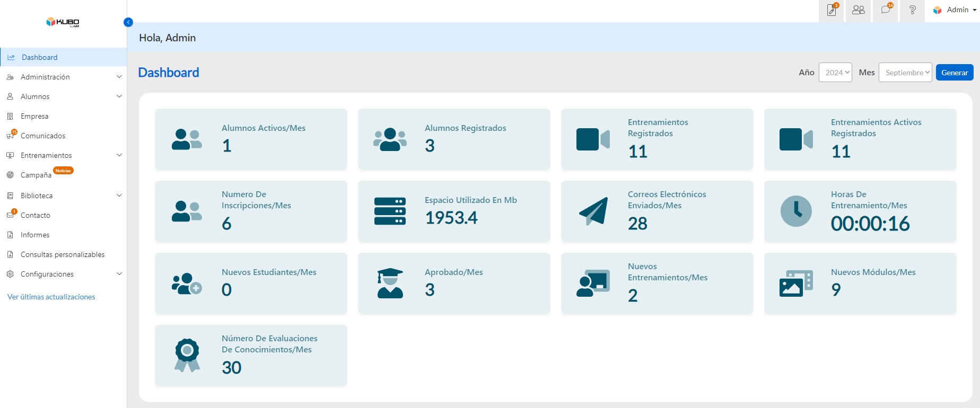Select Dashboard in the sidebar
The width and height of the screenshot is (980, 408).
pyautogui.click(x=40, y=57)
